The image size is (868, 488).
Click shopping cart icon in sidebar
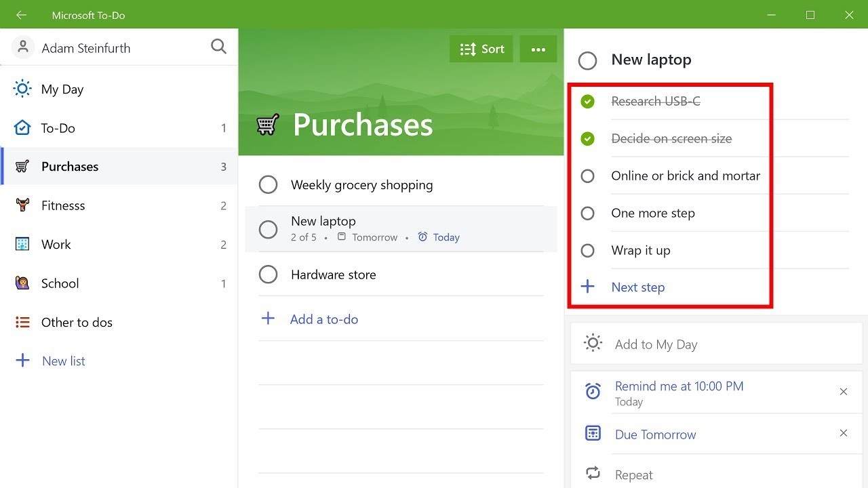pyautogui.click(x=22, y=167)
